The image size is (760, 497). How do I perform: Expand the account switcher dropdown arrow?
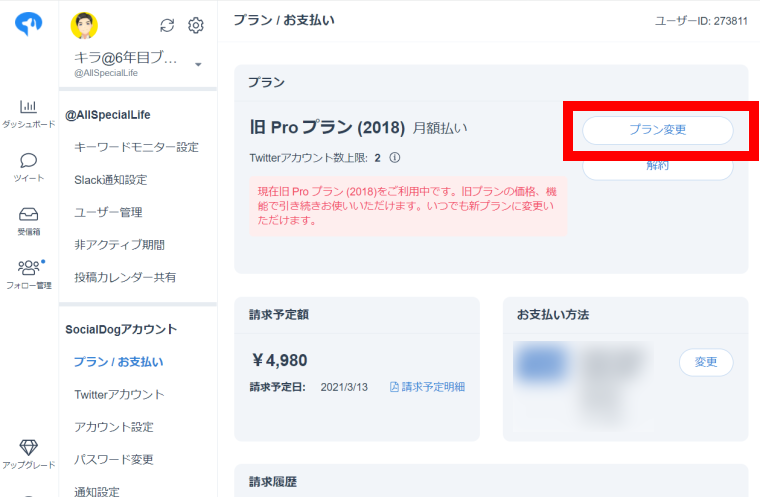tap(198, 65)
